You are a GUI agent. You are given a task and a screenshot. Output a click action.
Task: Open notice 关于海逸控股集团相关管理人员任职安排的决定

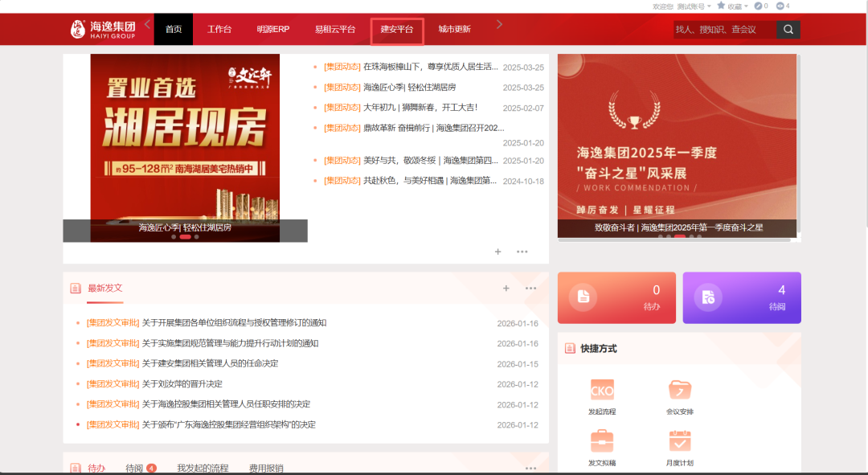coord(227,404)
